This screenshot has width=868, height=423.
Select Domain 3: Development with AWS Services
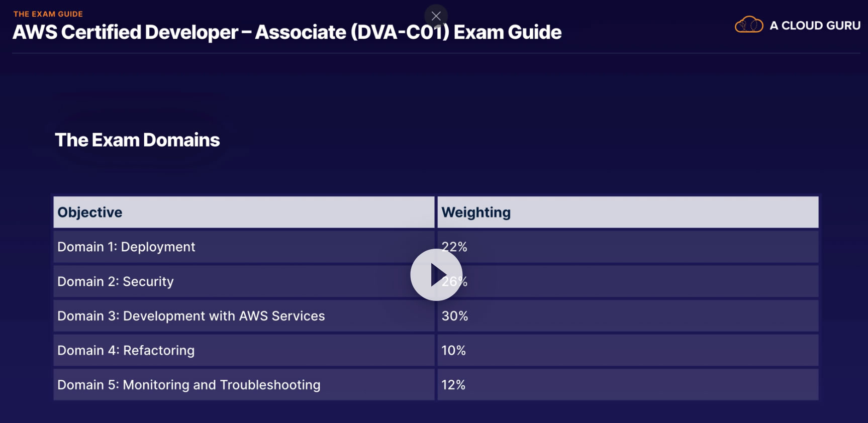coord(191,316)
